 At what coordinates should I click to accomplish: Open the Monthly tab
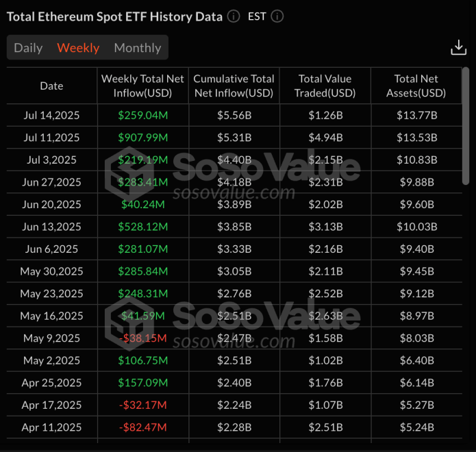137,48
